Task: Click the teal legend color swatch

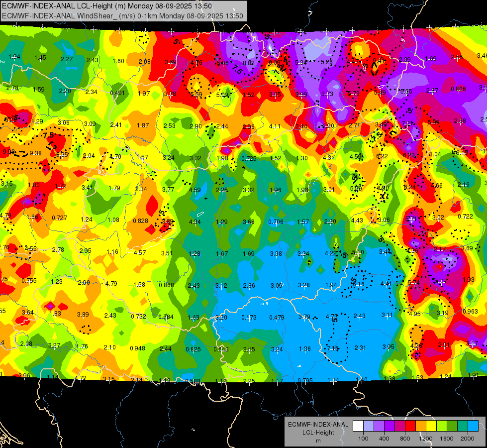Action: tap(463, 426)
